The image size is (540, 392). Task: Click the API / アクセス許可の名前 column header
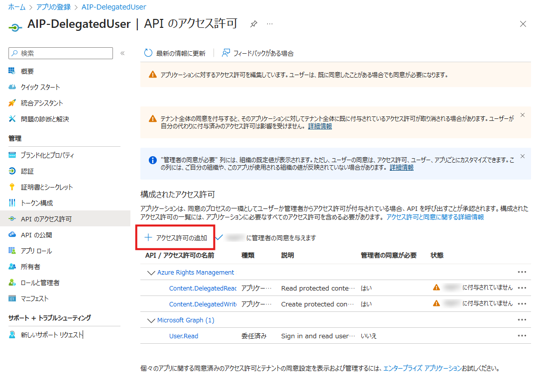point(180,255)
